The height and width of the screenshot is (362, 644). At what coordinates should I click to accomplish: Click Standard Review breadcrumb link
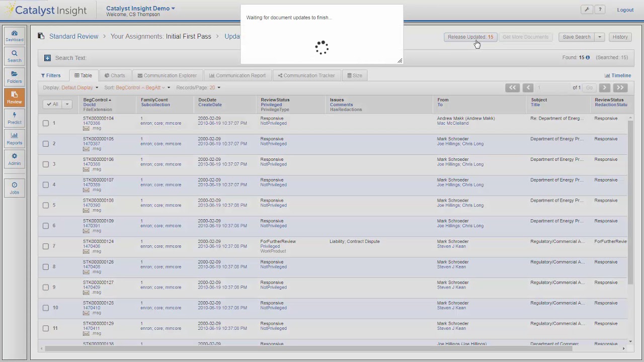coord(73,36)
